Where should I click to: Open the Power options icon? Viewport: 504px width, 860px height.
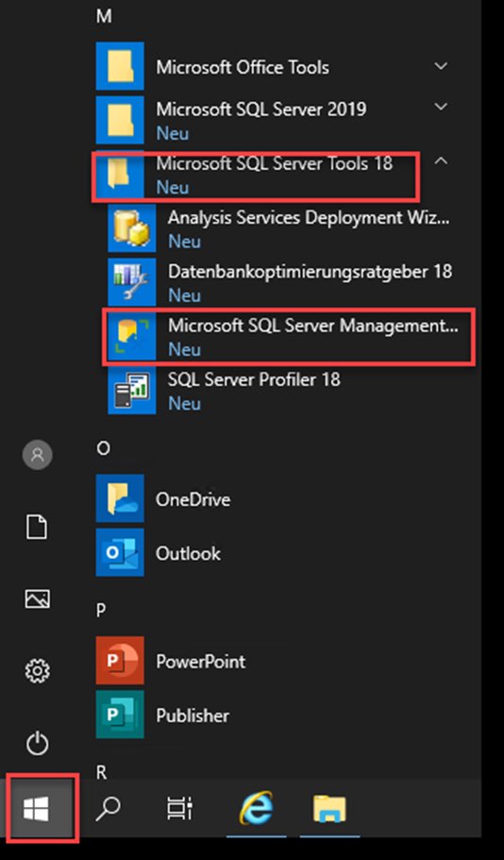[38, 743]
